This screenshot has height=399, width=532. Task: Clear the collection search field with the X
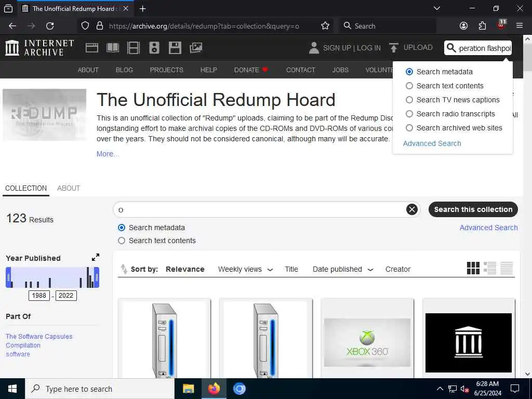(412, 210)
